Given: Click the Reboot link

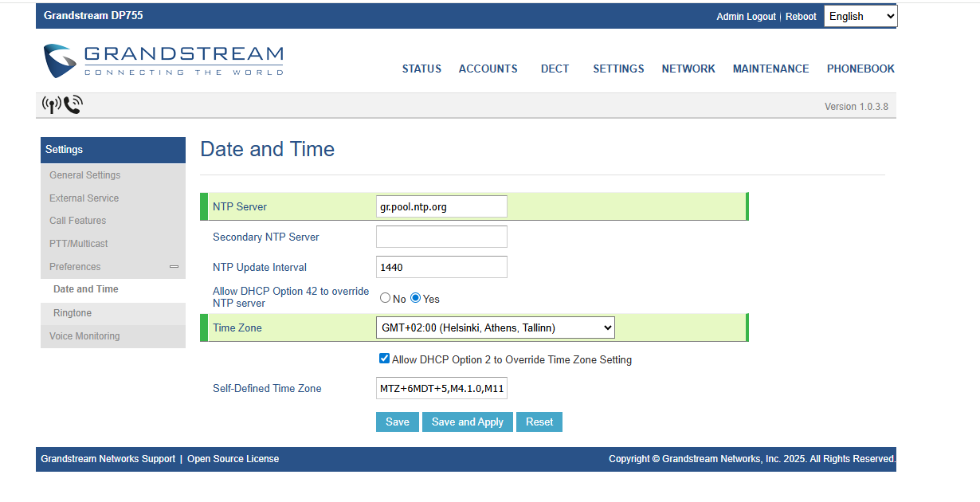Looking at the screenshot, I should coord(801,17).
